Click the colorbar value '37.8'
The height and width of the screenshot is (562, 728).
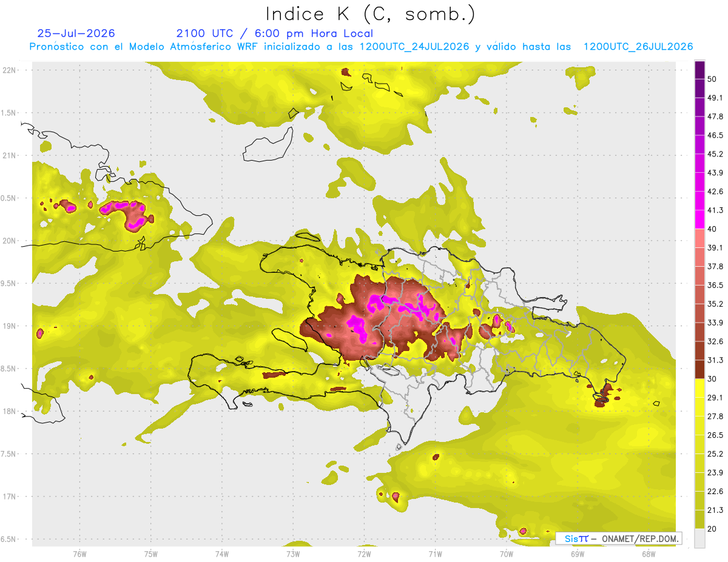715,266
